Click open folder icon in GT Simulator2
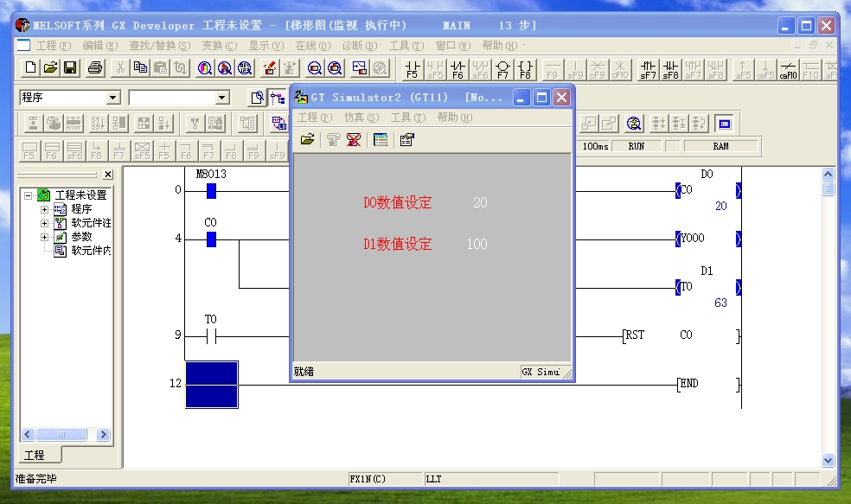The height and width of the screenshot is (504, 851). (x=307, y=139)
